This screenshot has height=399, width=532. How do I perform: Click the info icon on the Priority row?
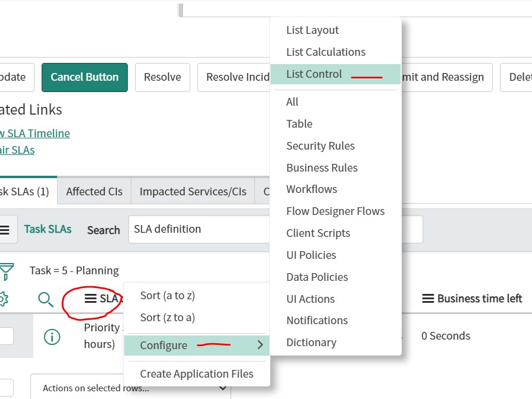[52, 336]
